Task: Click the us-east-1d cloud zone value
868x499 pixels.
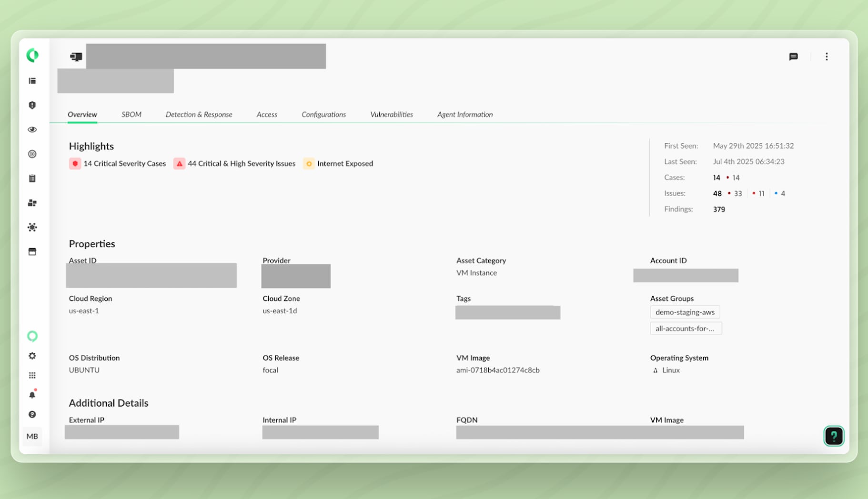Action: point(280,311)
